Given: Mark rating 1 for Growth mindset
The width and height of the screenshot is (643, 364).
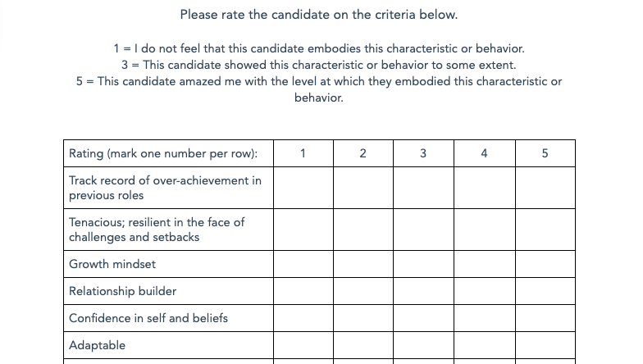Looking at the screenshot, I should [303, 264].
